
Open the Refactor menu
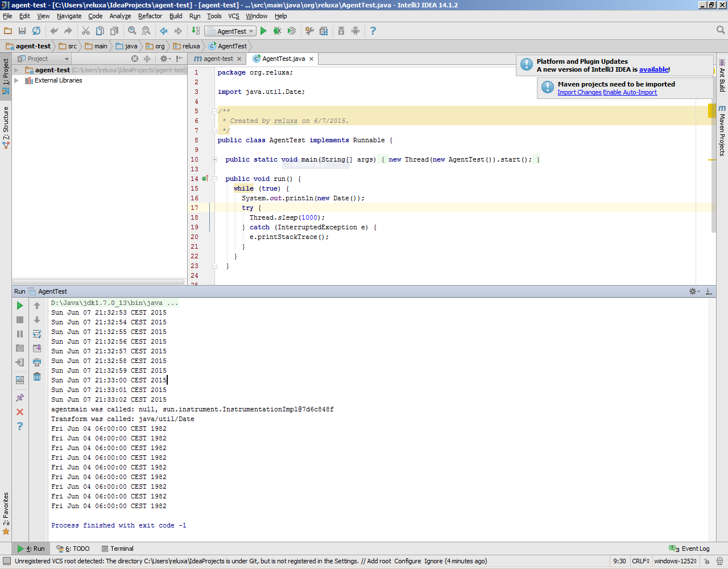(x=150, y=16)
